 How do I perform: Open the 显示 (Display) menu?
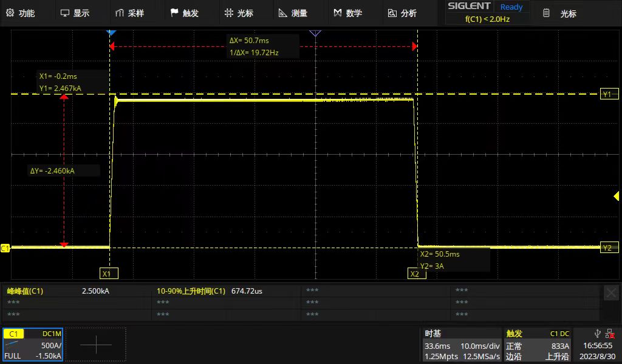point(75,13)
